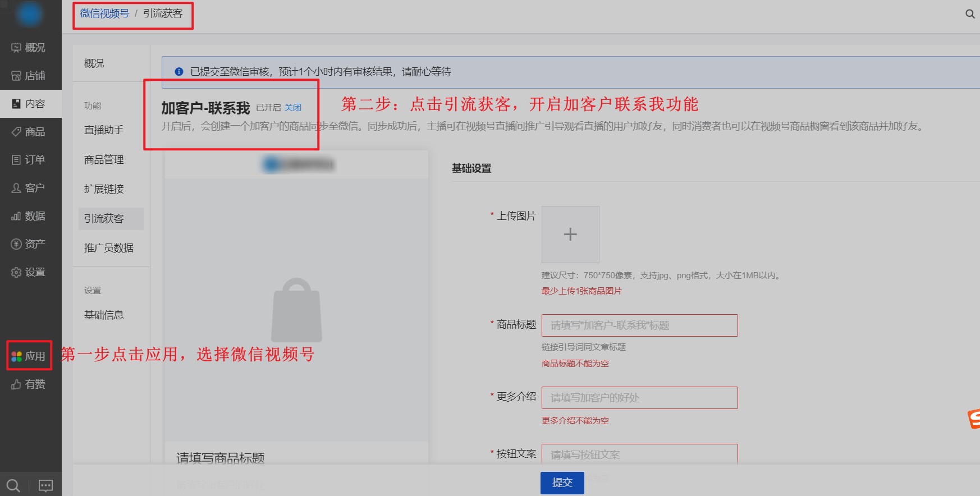Click the 已开启 status label
The width and height of the screenshot is (980, 496).
coord(268,107)
